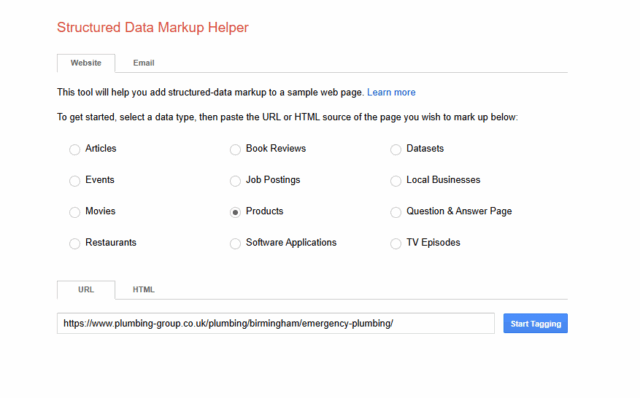
Task: Switch to the HTML source tab
Action: (143, 290)
